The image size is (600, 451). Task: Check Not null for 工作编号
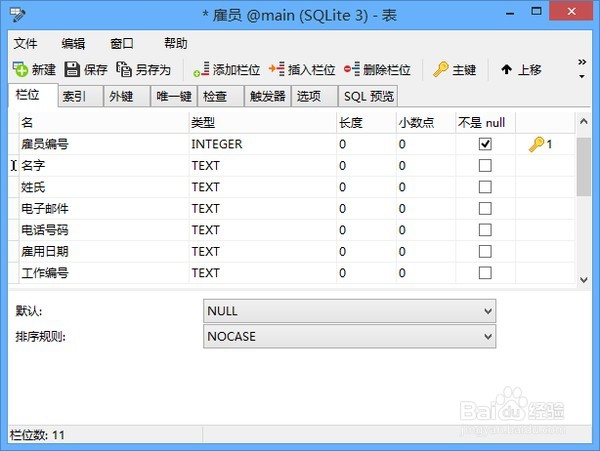pos(485,273)
